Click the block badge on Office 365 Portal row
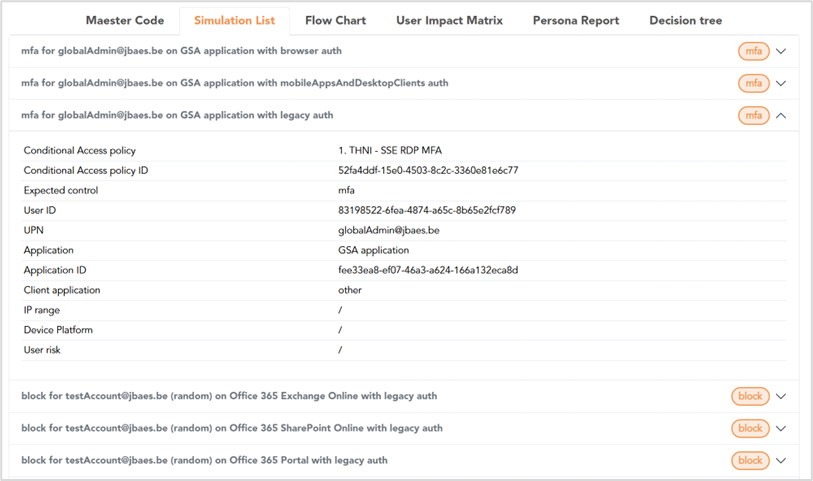The height and width of the screenshot is (481, 813). pyautogui.click(x=750, y=461)
